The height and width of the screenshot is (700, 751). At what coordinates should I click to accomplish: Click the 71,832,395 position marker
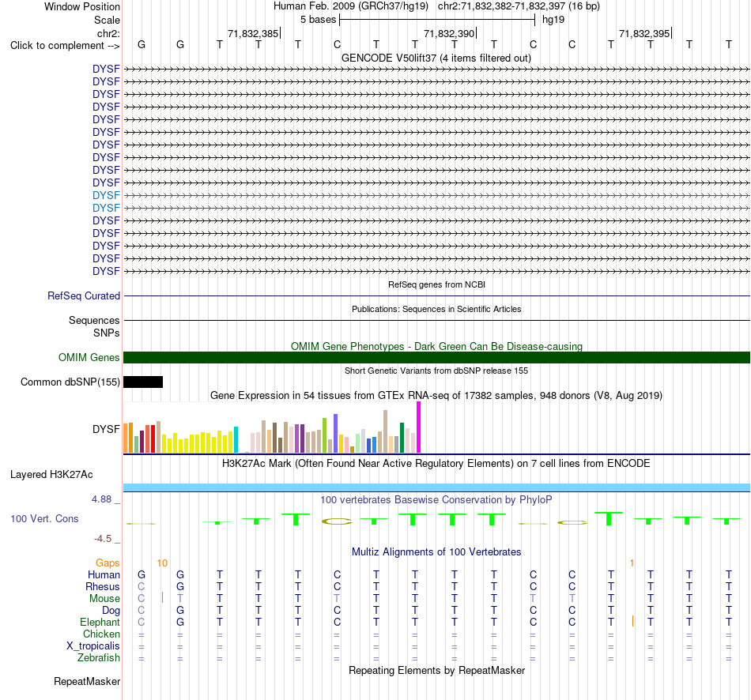644,33
